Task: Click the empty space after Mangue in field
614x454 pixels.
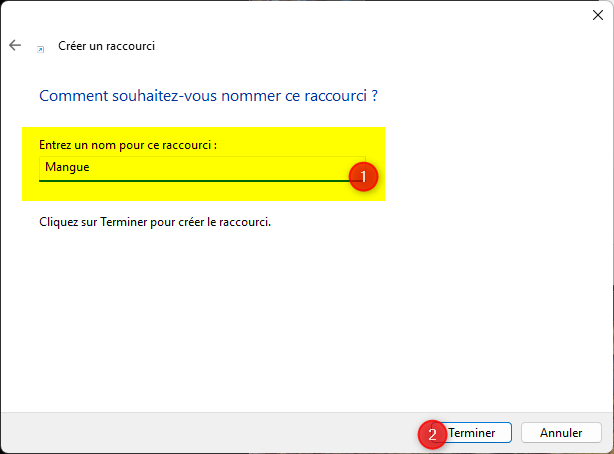Action: coord(220,168)
